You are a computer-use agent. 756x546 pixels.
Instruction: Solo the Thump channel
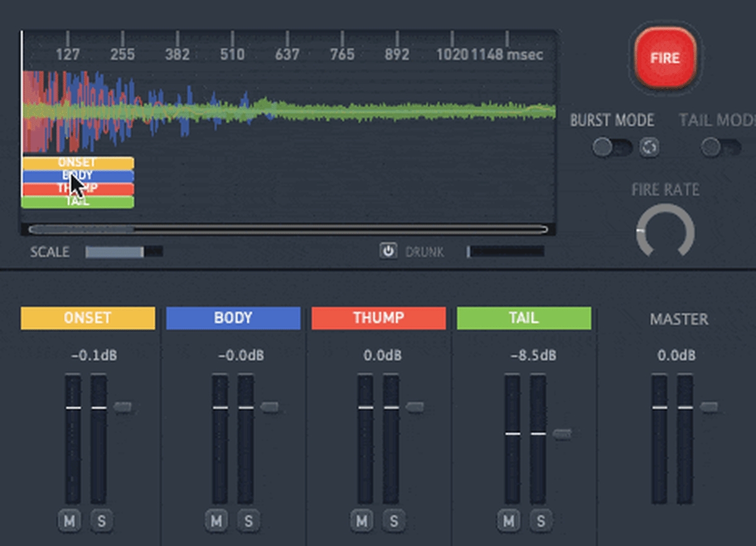394,521
